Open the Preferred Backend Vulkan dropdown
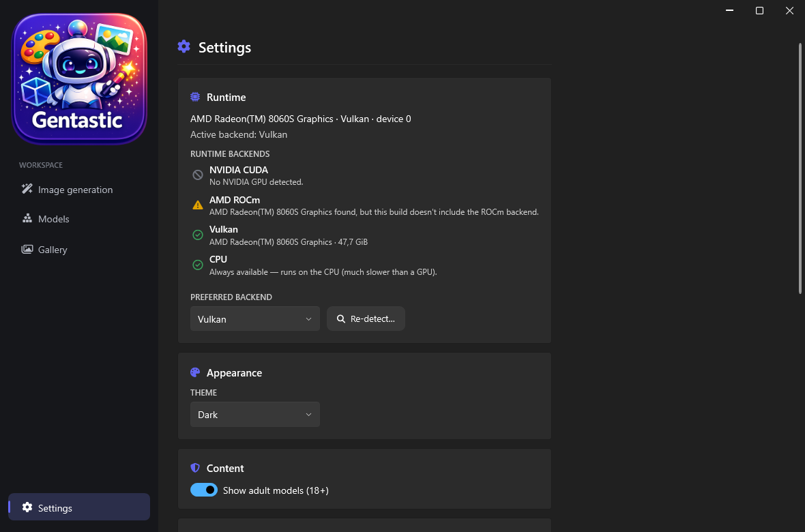805x532 pixels. (255, 319)
